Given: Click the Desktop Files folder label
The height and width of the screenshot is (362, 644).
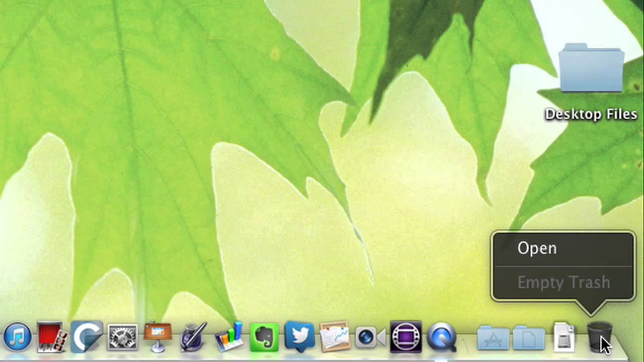Looking at the screenshot, I should tap(591, 114).
